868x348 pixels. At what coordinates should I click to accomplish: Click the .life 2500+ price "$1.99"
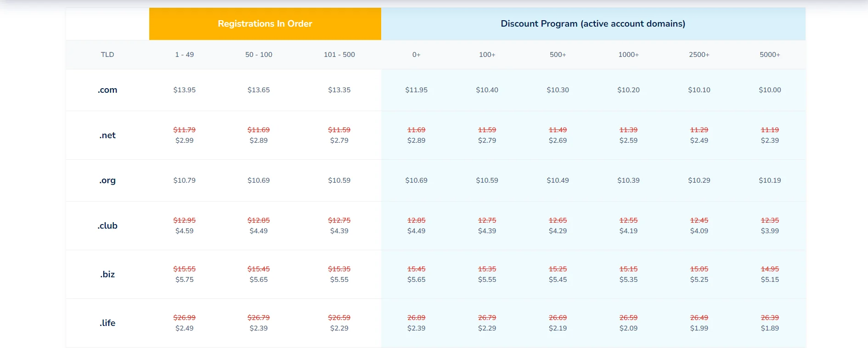[x=699, y=328]
